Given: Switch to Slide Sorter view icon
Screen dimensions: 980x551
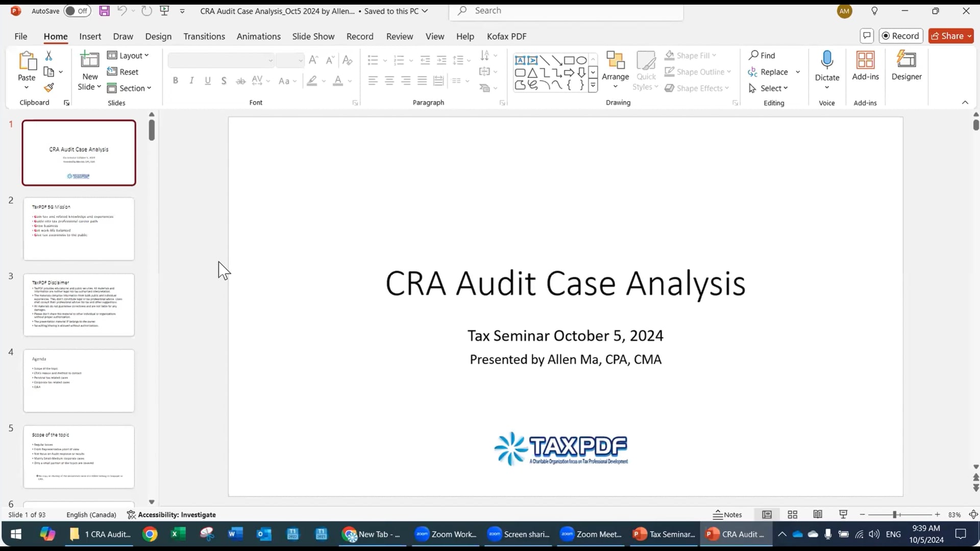Looking at the screenshot, I should point(792,515).
